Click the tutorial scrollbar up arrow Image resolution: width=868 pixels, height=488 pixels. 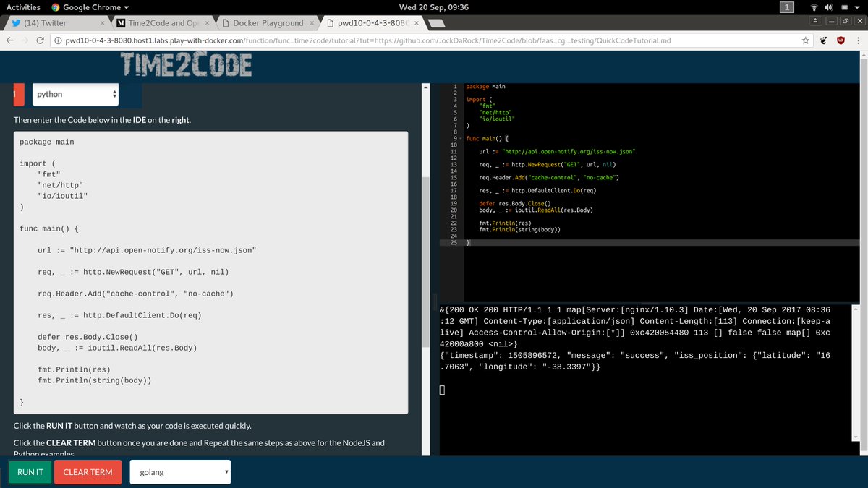click(427, 88)
